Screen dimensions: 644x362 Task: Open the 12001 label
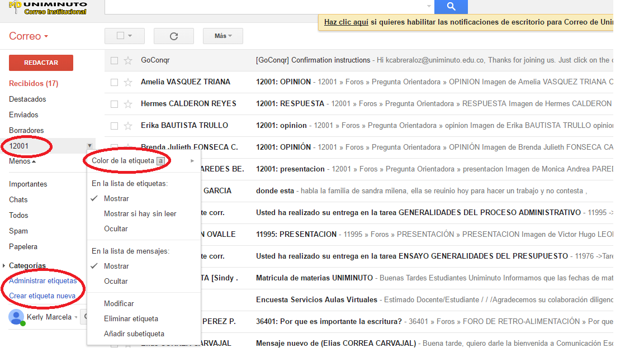(19, 146)
